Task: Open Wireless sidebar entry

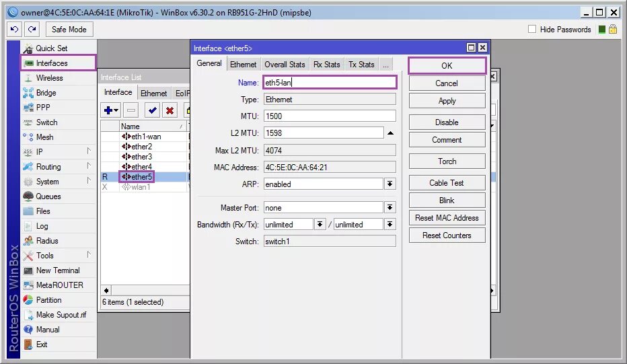Action: point(59,78)
